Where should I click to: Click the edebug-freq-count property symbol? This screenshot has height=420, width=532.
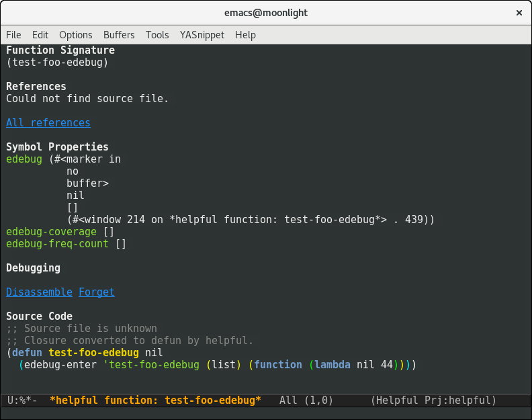pyautogui.click(x=57, y=244)
